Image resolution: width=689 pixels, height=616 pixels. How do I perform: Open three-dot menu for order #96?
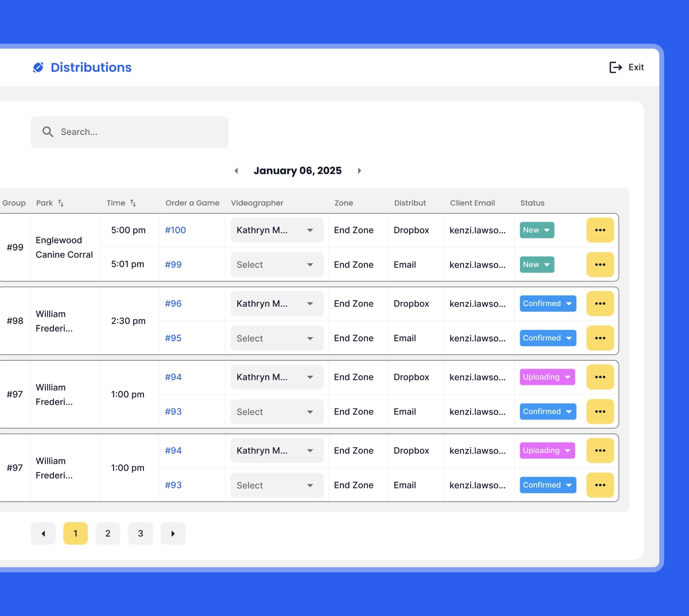tap(600, 304)
